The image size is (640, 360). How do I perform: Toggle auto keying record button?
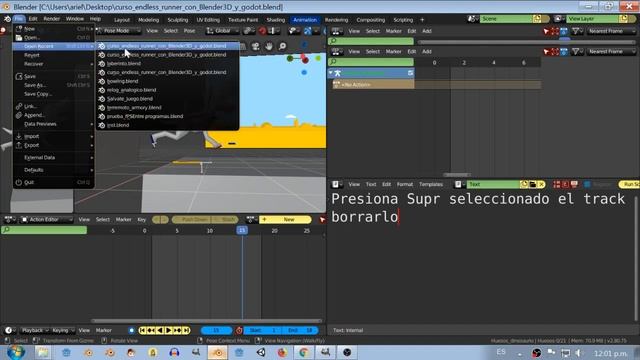(x=131, y=330)
